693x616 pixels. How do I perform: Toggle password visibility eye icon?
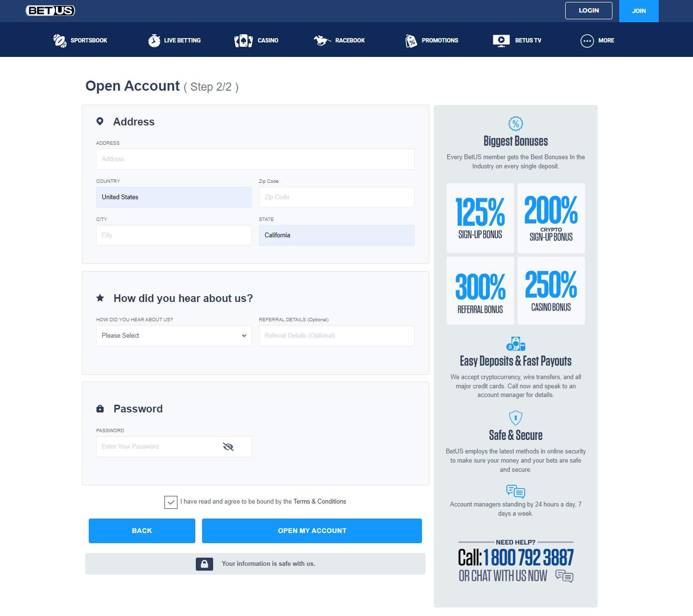pyautogui.click(x=228, y=447)
